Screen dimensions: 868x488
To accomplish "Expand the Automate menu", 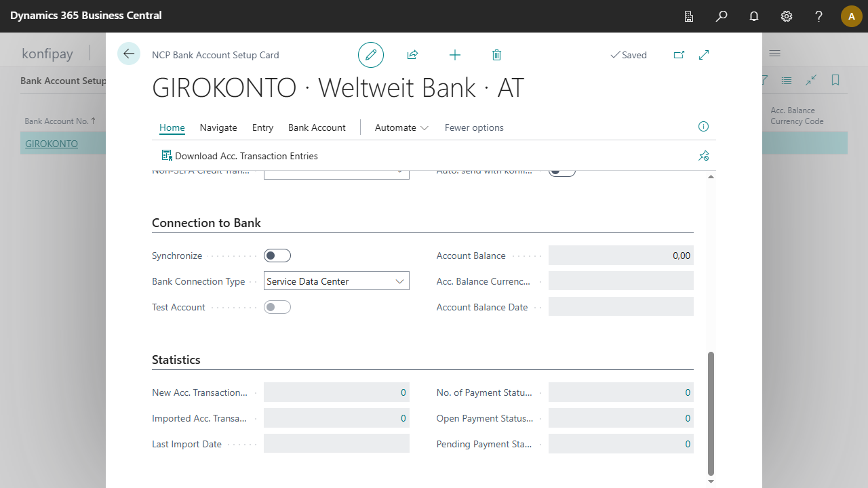I will pos(401,127).
